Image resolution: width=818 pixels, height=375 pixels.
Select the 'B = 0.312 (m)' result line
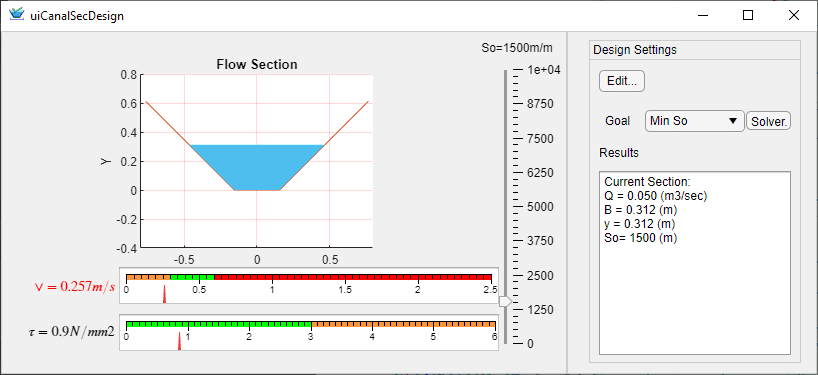click(x=642, y=210)
